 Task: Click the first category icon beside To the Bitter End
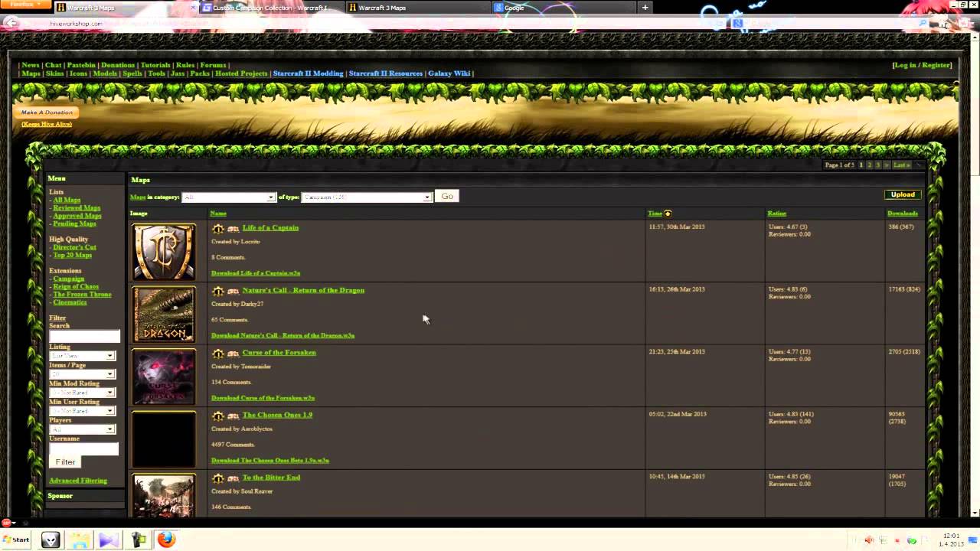[218, 478]
